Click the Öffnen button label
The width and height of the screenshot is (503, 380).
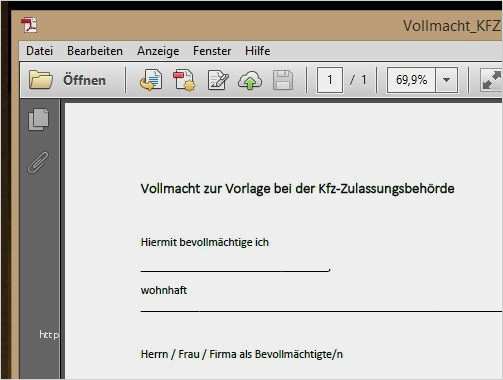[84, 80]
